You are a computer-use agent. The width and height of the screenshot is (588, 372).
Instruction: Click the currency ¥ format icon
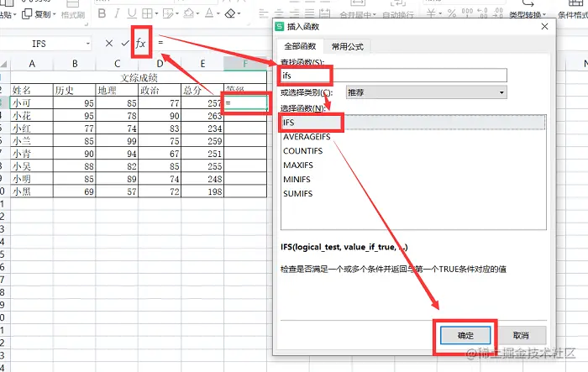pos(431,14)
